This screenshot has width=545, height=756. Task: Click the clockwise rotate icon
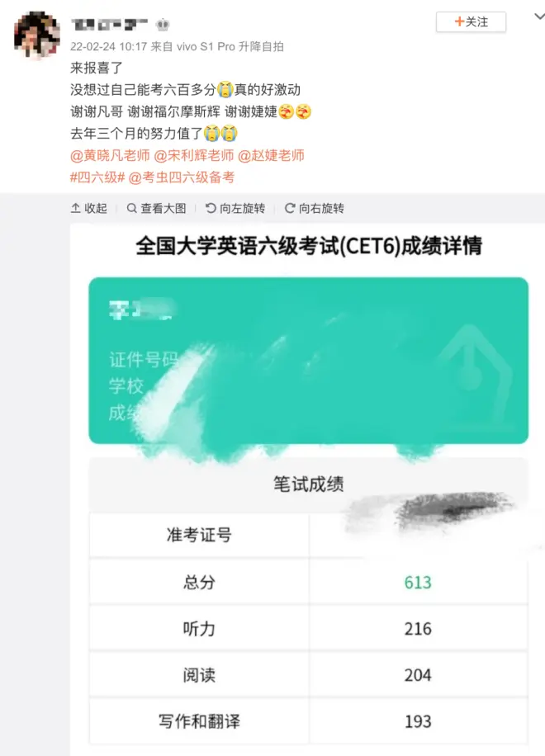click(x=290, y=208)
